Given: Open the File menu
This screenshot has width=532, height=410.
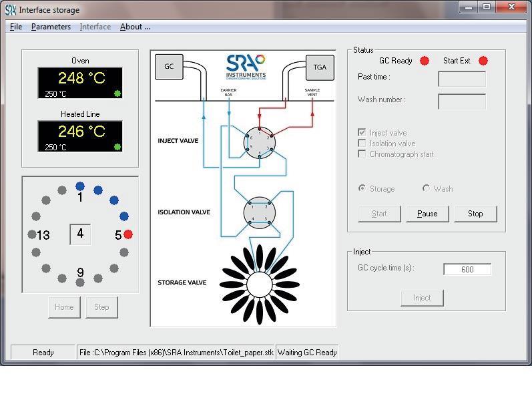Looking at the screenshot, I should click(16, 27).
